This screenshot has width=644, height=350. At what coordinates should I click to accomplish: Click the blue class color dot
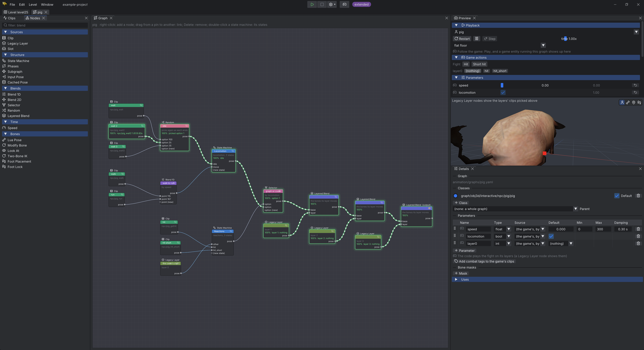coord(456,196)
